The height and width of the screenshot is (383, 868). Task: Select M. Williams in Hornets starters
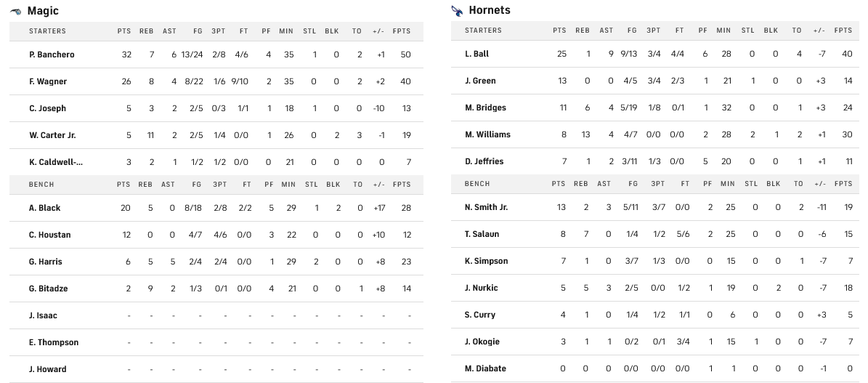tap(487, 134)
